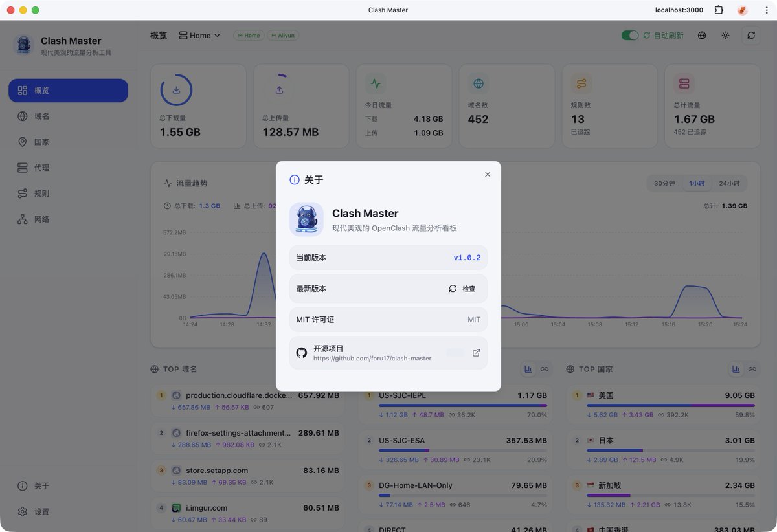
Task: Click the 日本 traffic progress bar
Action: tap(671, 450)
